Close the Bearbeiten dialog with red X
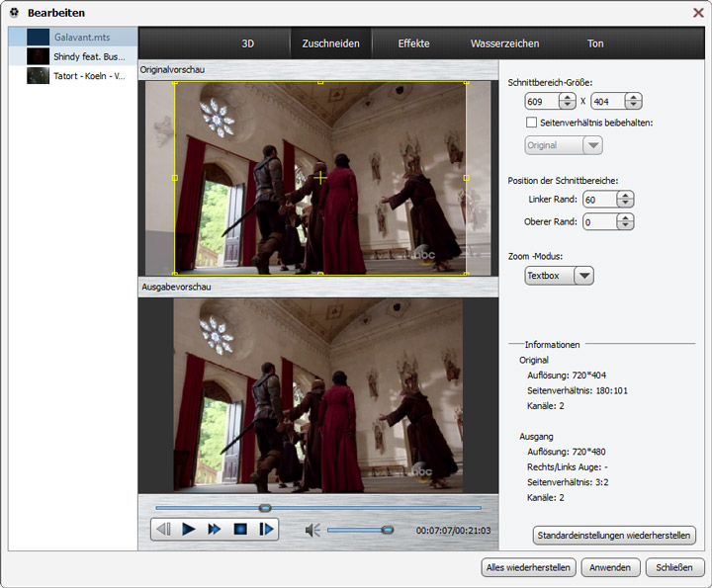Viewport: 712px width, 588px height. coord(698,12)
